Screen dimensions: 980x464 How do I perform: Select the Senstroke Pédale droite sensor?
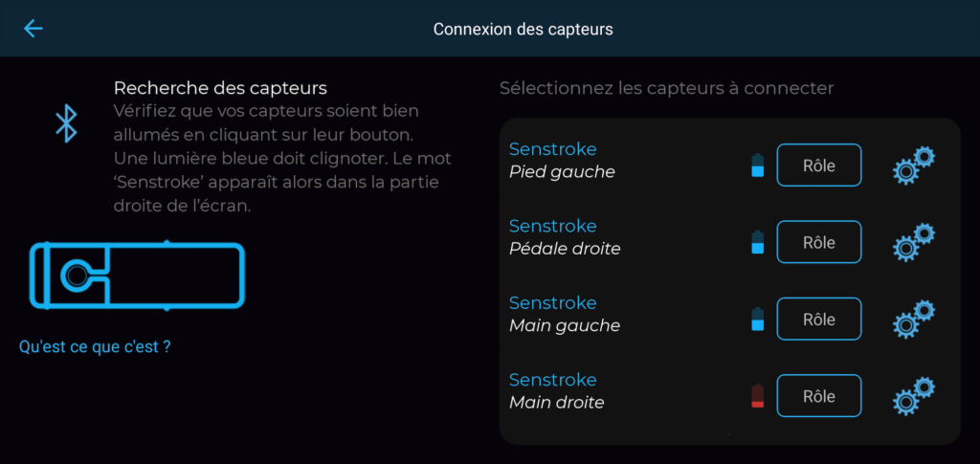729,242
